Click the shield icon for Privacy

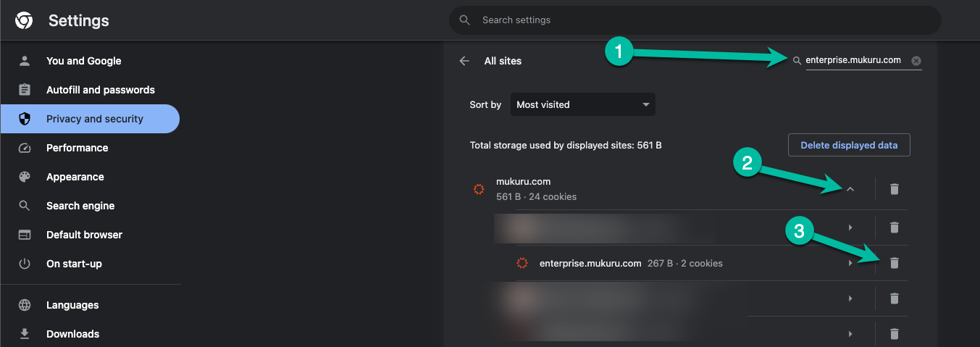(x=25, y=119)
